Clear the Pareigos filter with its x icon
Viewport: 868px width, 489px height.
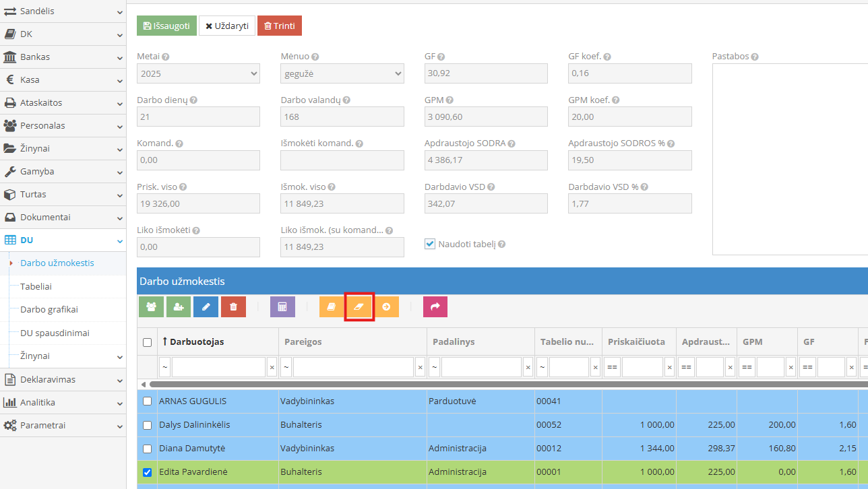420,368
